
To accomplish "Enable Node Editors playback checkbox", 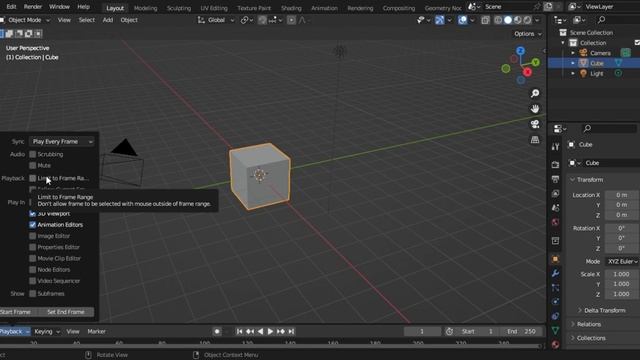I will (33, 270).
